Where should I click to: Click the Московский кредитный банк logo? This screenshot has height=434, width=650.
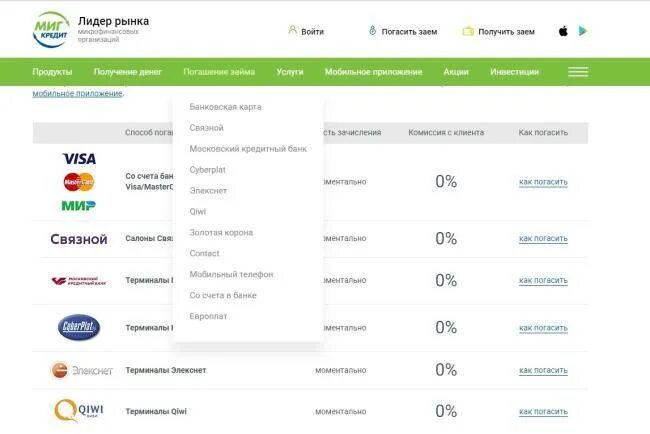coord(79,281)
